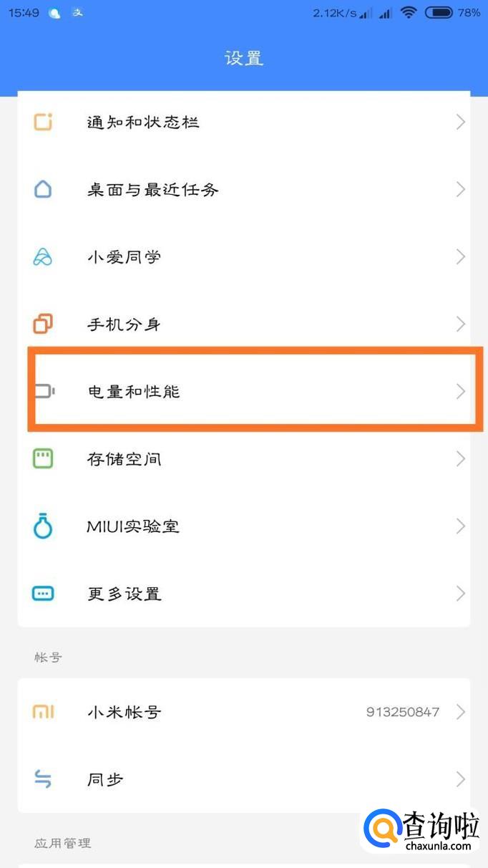Open the 存储空间 settings entry
The height and width of the screenshot is (868, 488).
pyautogui.click(x=124, y=459)
